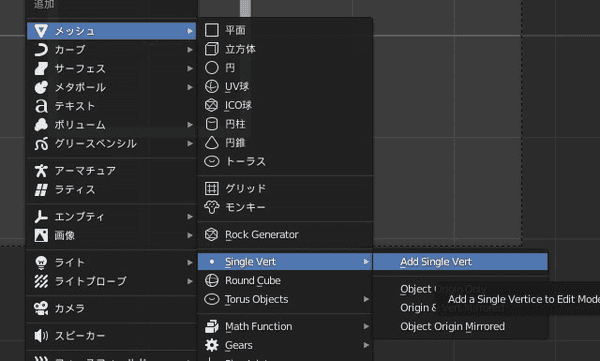Click the UV Sphere (UV球) icon

click(x=212, y=87)
